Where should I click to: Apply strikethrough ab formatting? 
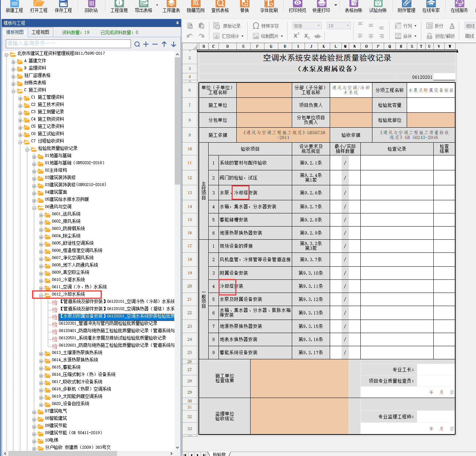pyautogui.click(x=318, y=36)
